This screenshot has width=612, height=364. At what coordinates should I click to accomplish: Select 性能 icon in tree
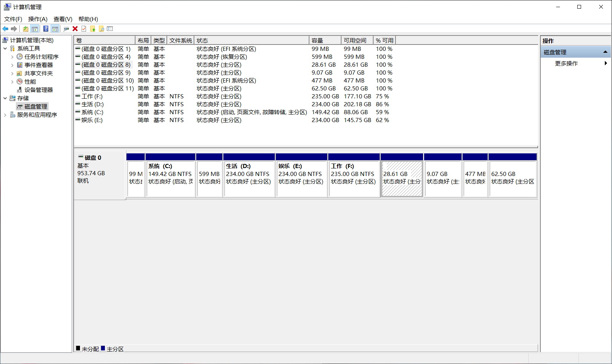pyautogui.click(x=20, y=81)
